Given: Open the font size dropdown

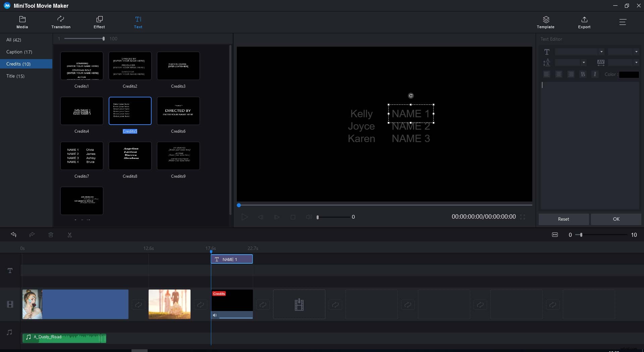Looking at the screenshot, I should point(636,52).
